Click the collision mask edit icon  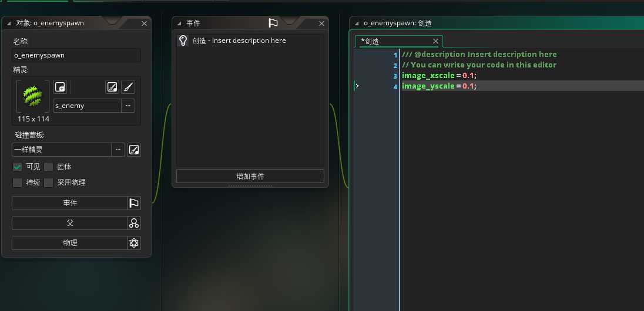[x=134, y=150]
